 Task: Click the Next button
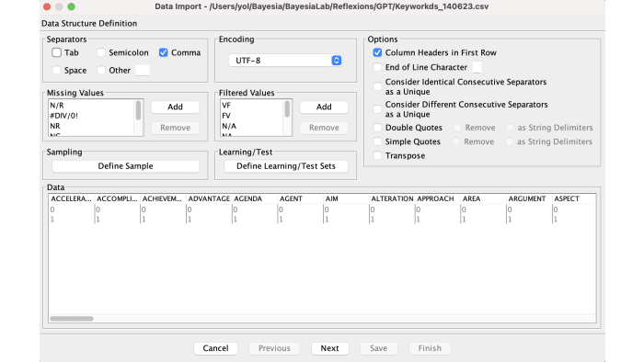[329, 348]
